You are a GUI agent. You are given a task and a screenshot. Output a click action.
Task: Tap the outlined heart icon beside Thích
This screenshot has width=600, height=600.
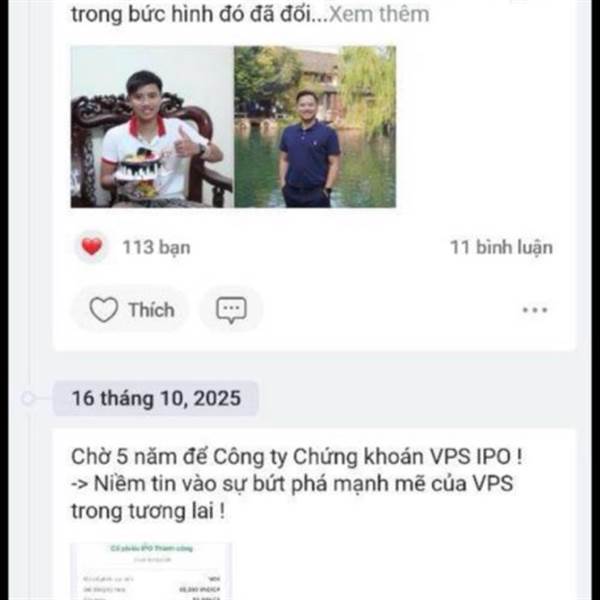point(104,310)
